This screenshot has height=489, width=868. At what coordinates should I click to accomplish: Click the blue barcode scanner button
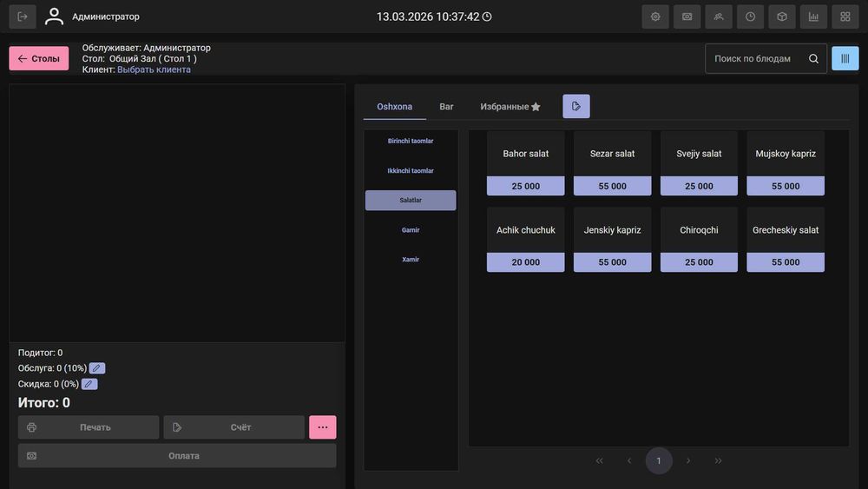pyautogui.click(x=845, y=58)
